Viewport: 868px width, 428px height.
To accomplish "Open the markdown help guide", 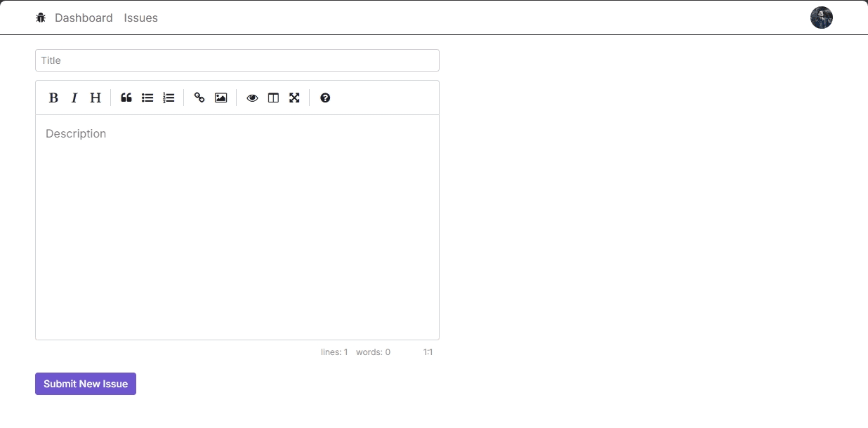I will (325, 98).
